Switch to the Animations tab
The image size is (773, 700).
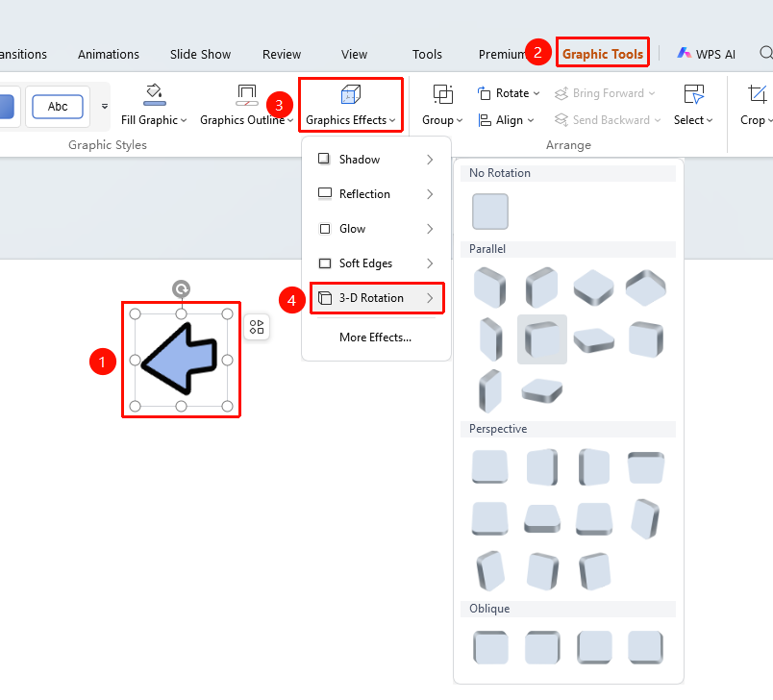click(x=109, y=54)
